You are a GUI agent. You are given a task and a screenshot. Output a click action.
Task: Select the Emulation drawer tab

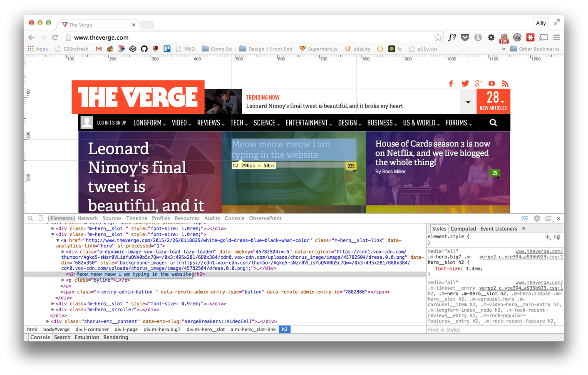pos(87,337)
